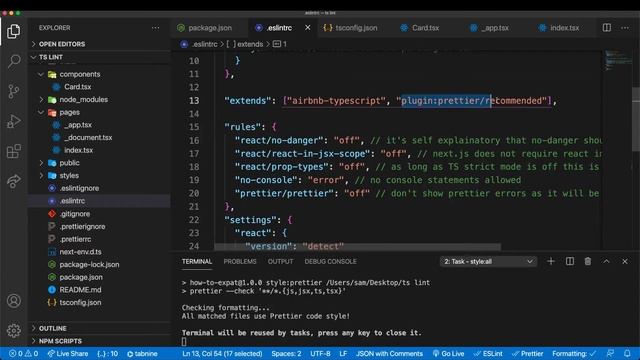Start Live Share from status bar
Image resolution: width=640 pixels, height=360 pixels.
pos(68,353)
